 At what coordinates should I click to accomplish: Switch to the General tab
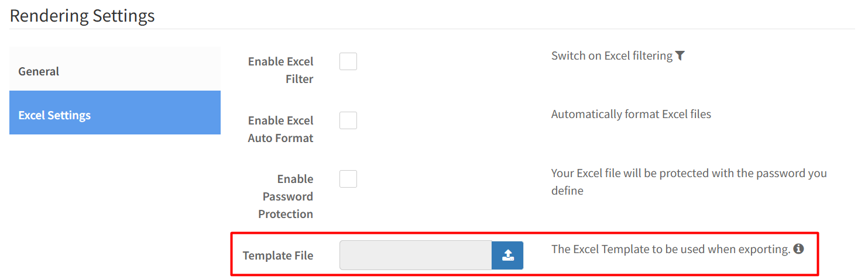point(115,71)
